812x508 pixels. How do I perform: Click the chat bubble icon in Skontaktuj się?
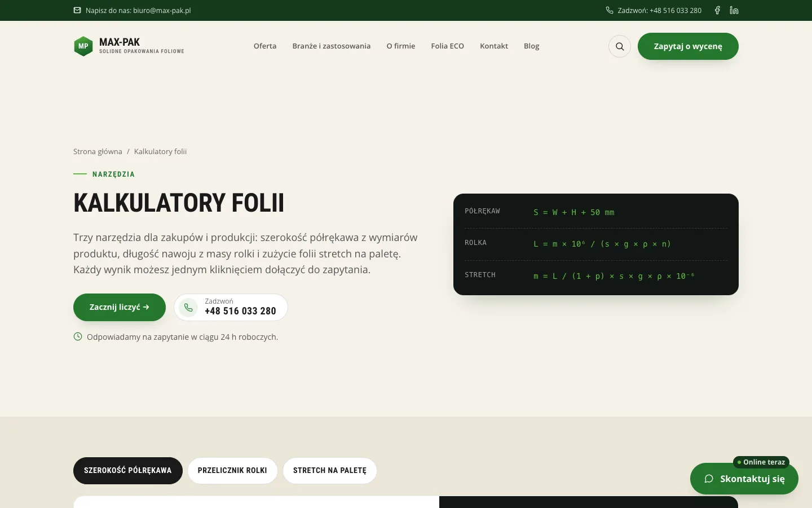[x=709, y=479]
